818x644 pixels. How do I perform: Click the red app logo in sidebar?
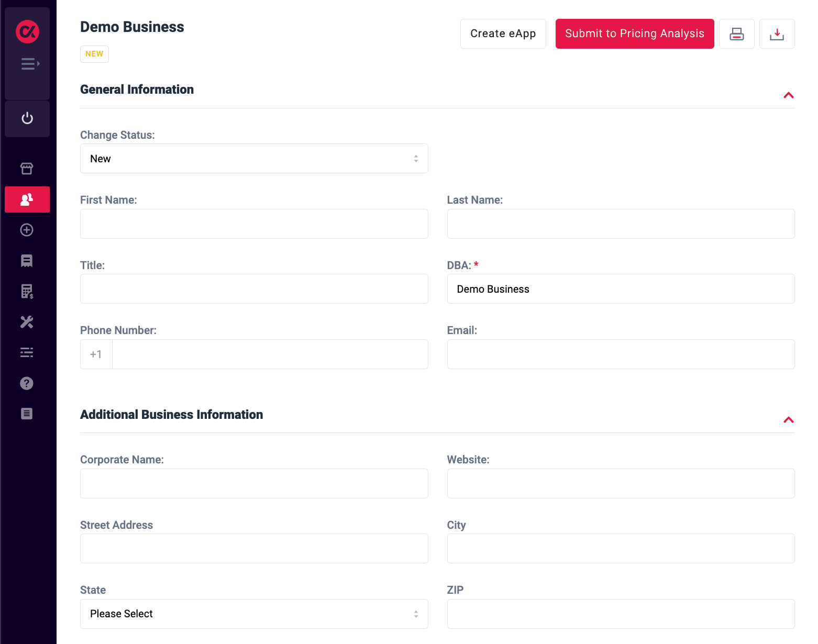[27, 31]
